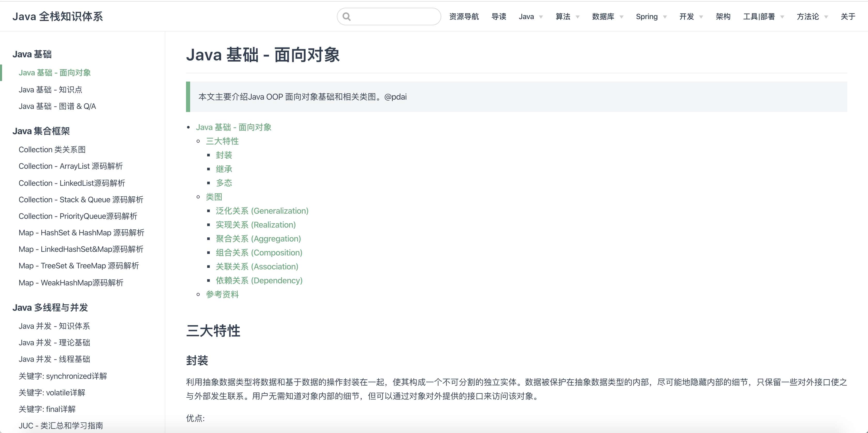Open the 工具|部署 dropdown menu
Screen dimensions: 868x433
click(764, 17)
